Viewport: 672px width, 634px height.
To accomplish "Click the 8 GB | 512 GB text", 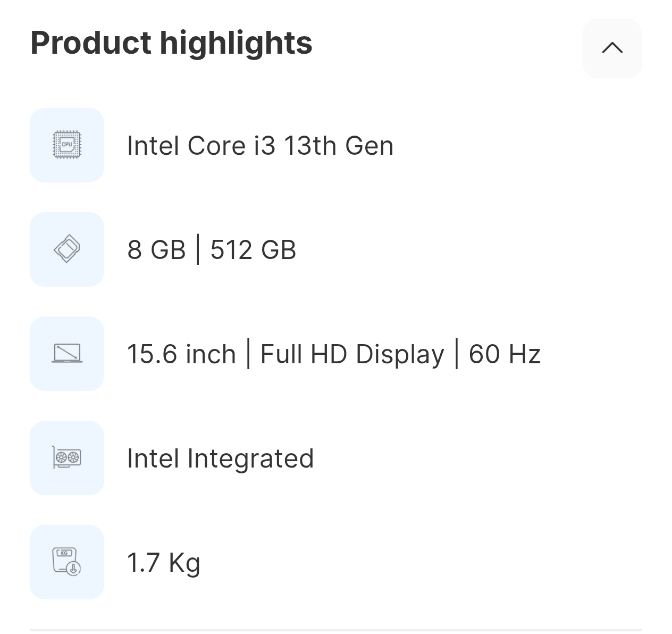I will pos(212,249).
